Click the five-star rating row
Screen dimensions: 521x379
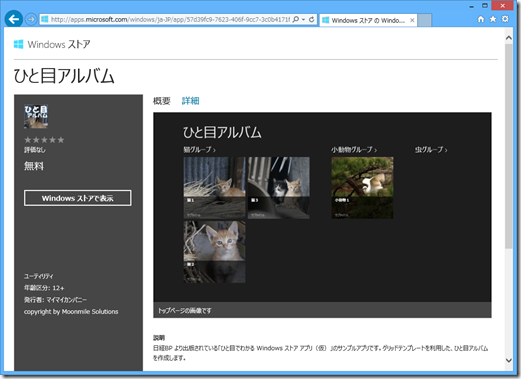click(x=44, y=140)
